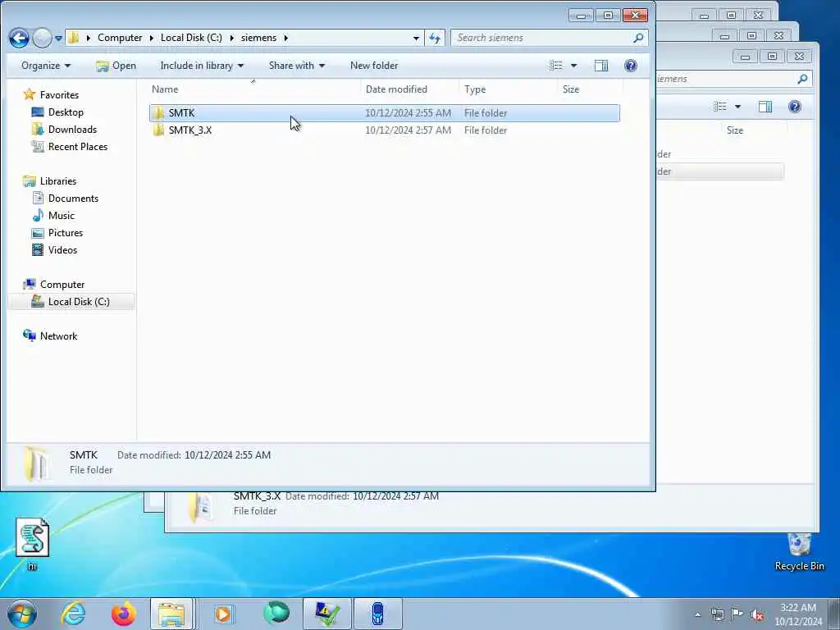Click help icon in background window

tap(794, 107)
